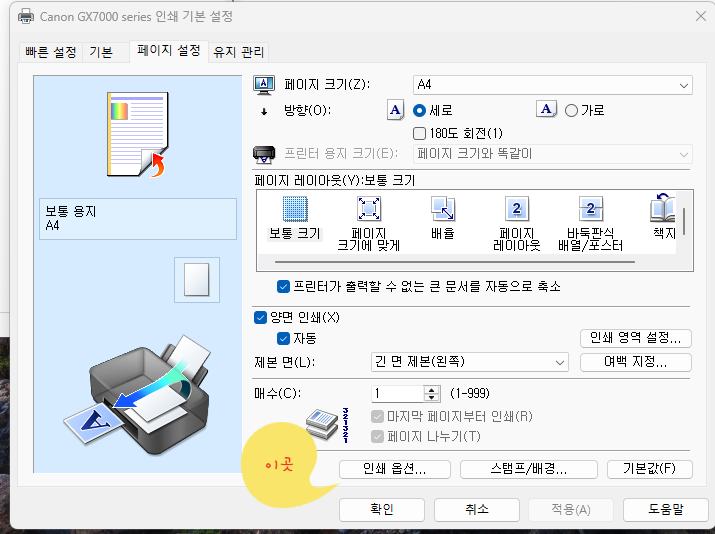715x534 pixels.
Task: Click the layout list vertical scrollbar
Action: [684, 221]
